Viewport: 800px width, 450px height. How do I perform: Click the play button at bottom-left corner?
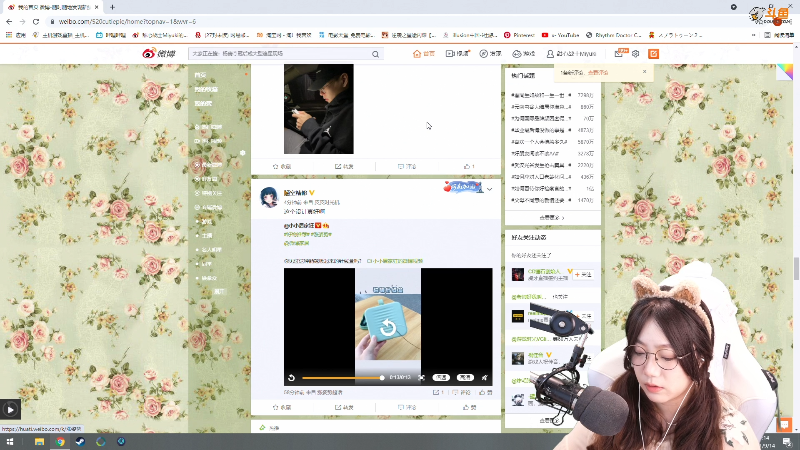click(10, 409)
